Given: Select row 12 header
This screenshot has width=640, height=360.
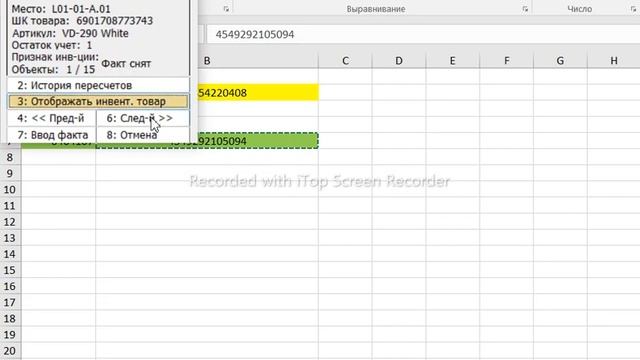Looking at the screenshot, I should click(x=10, y=222).
